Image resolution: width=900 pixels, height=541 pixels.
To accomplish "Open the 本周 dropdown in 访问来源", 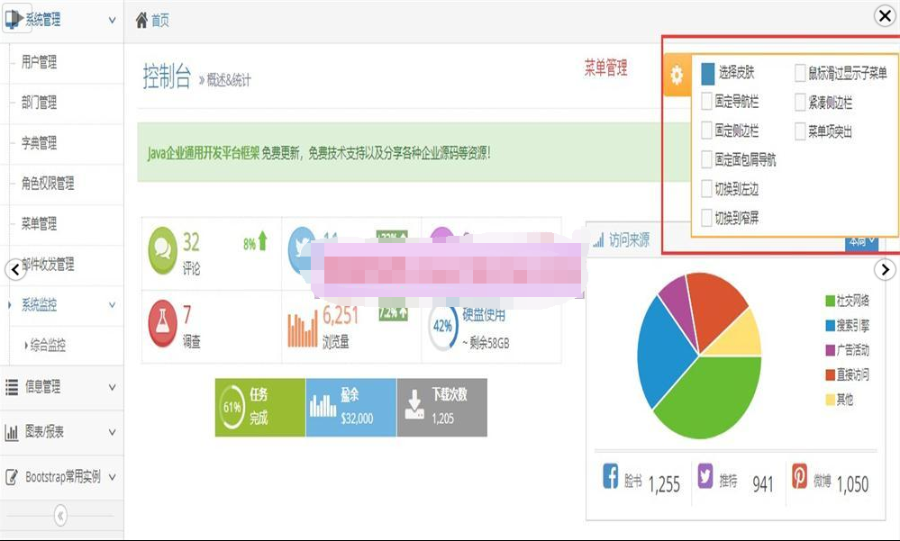I will click(862, 242).
